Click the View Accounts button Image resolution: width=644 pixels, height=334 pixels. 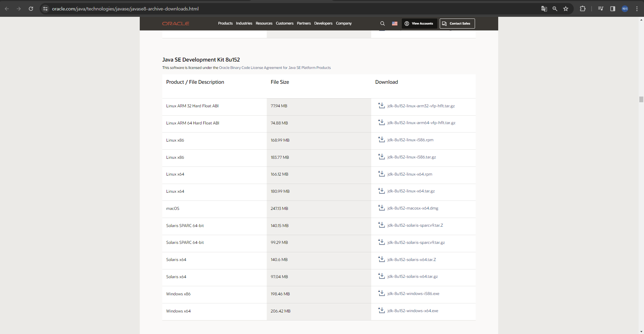420,24
